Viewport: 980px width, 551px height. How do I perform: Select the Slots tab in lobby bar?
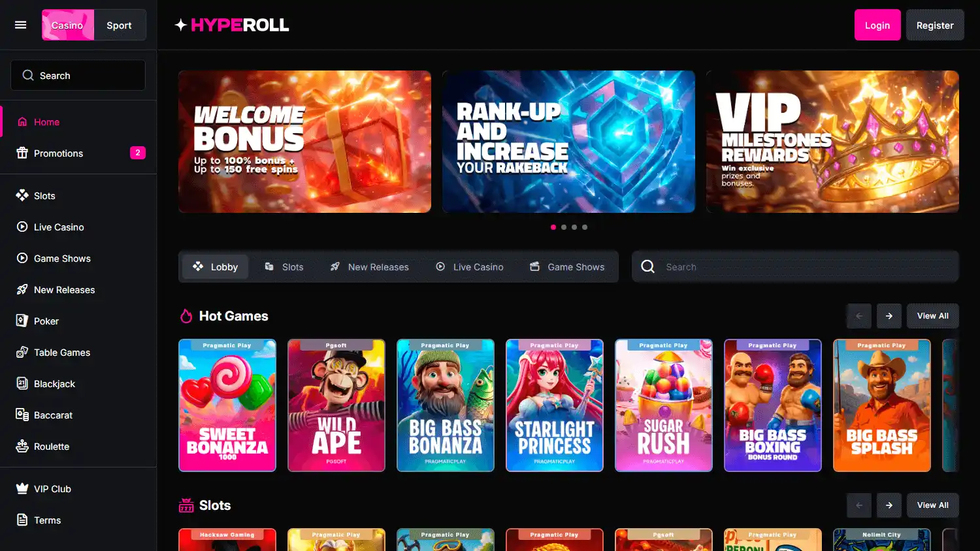284,266
